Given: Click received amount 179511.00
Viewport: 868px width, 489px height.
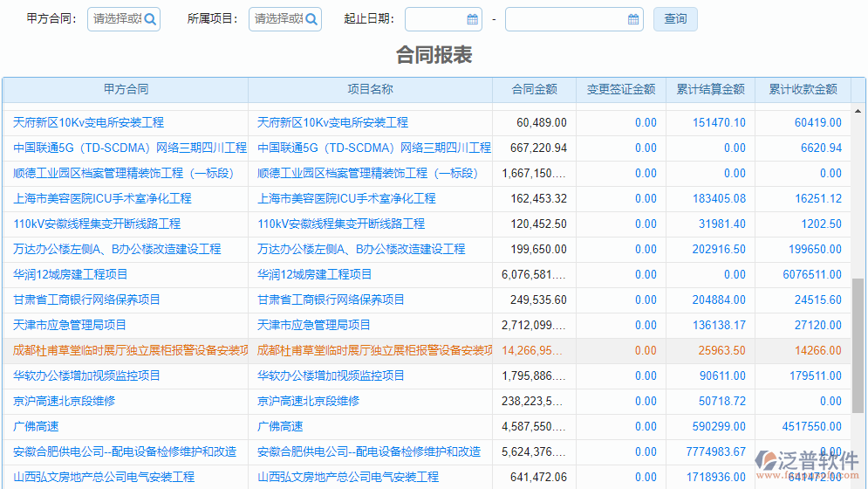Looking at the screenshot, I should point(816,375).
